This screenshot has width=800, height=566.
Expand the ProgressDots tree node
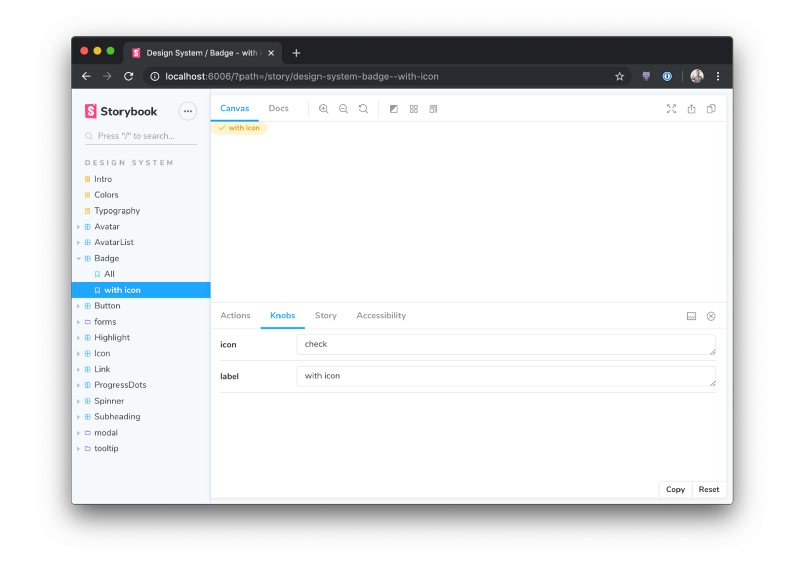pos(79,385)
